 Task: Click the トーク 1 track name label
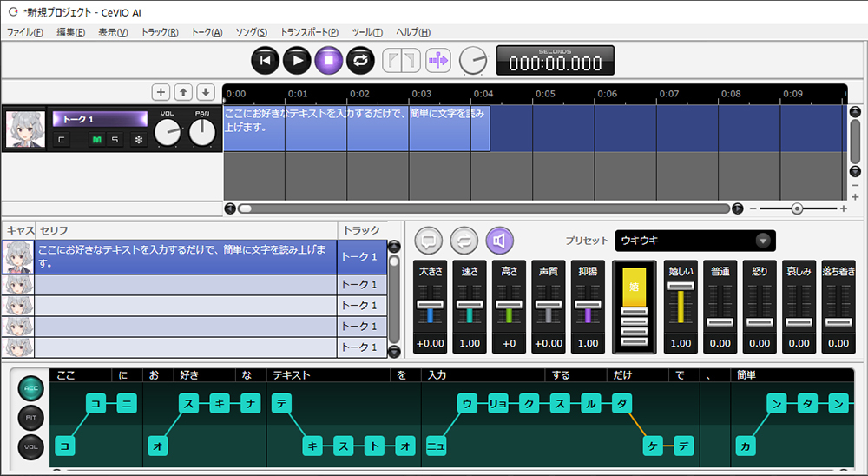click(100, 119)
